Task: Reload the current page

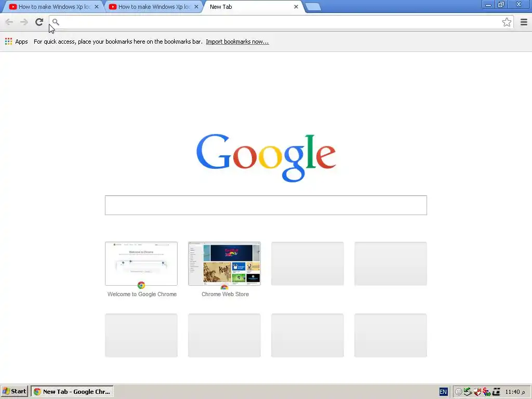Action: 39,22
